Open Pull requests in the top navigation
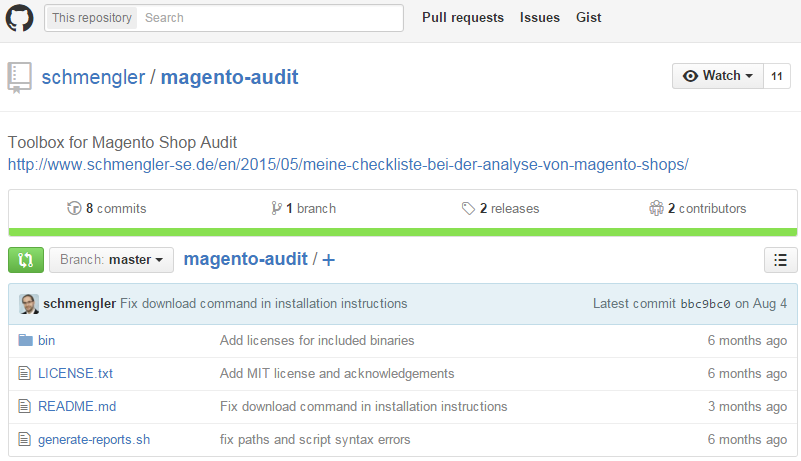The image size is (801, 461). 463,17
